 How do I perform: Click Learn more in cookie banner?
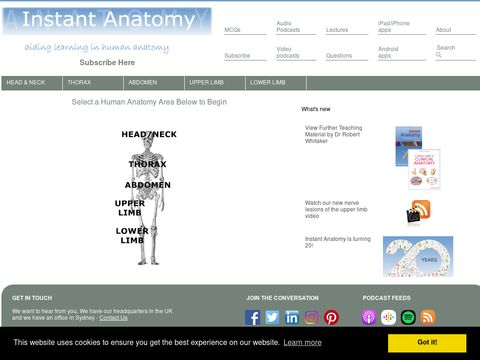(302, 342)
